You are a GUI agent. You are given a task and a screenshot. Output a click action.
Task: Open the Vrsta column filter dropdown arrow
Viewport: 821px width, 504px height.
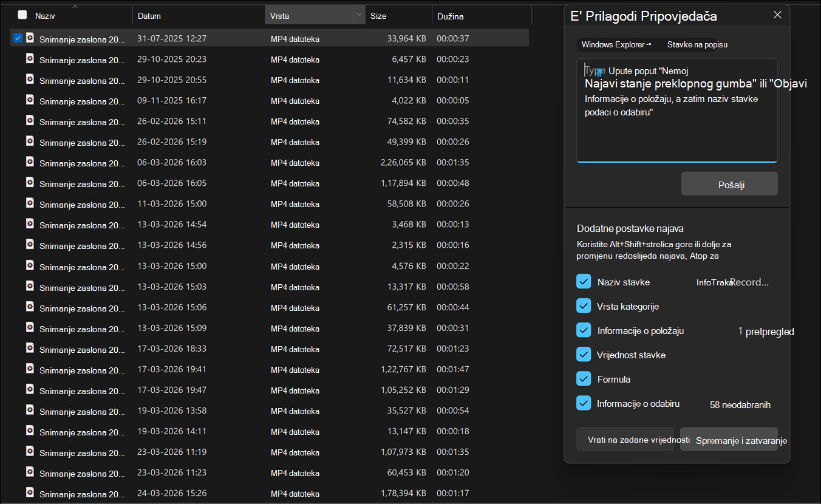coord(358,15)
